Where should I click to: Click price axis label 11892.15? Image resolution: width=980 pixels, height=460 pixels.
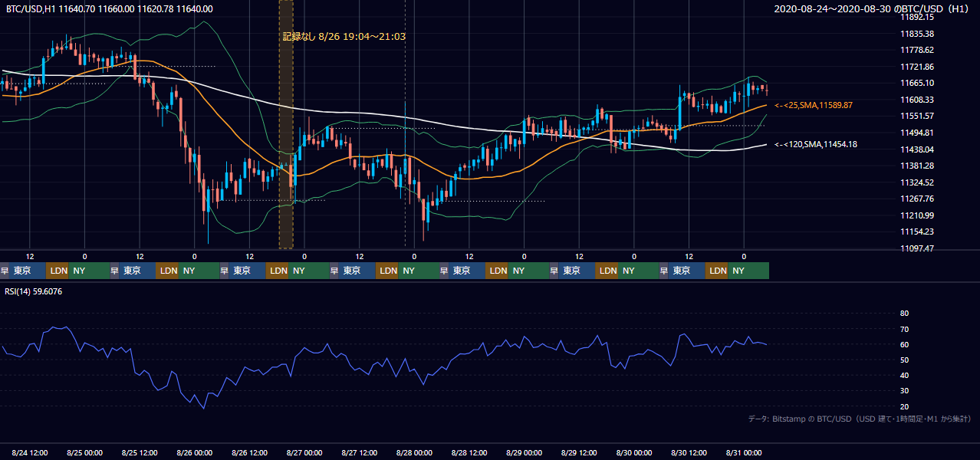click(916, 17)
